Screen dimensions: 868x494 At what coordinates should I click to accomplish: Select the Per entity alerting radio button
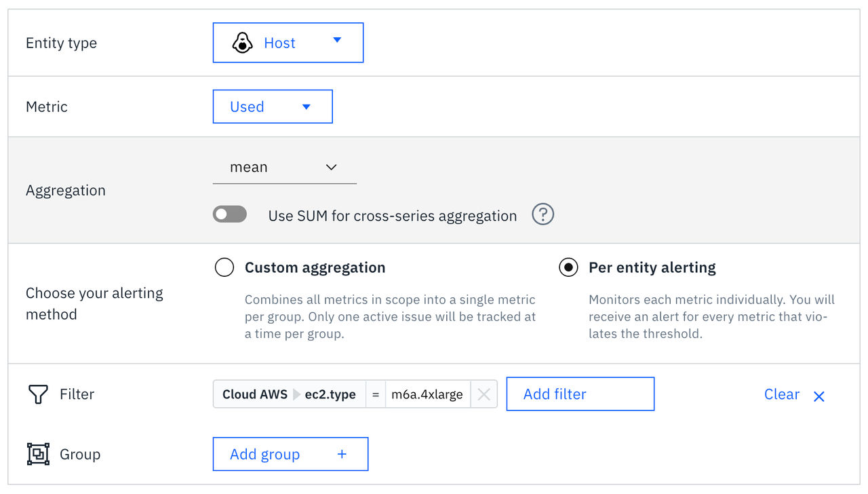[x=568, y=267]
